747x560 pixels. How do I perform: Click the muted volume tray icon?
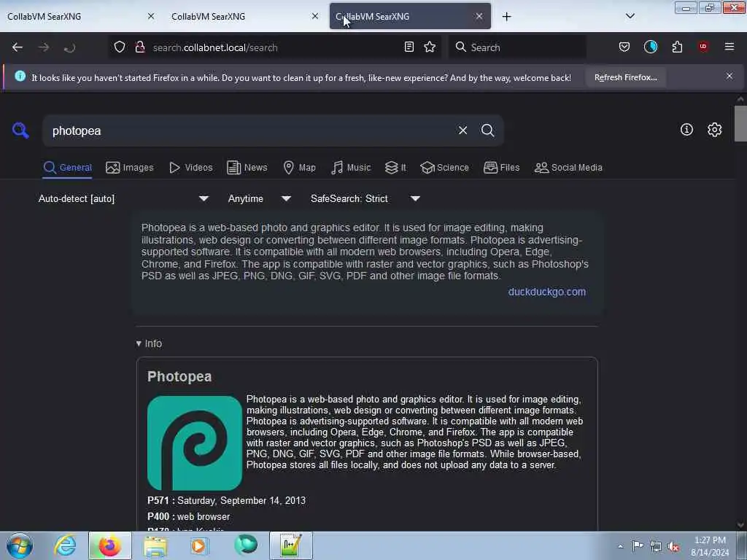pos(673,546)
